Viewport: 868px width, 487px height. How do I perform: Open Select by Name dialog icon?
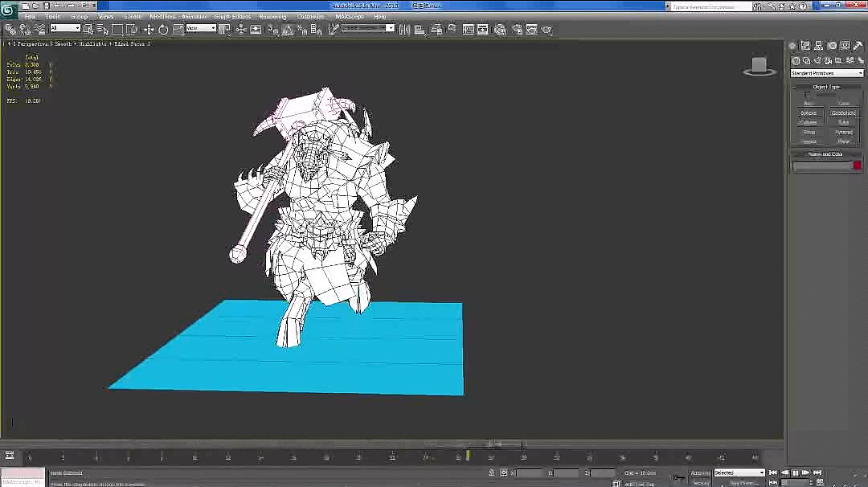[102, 29]
